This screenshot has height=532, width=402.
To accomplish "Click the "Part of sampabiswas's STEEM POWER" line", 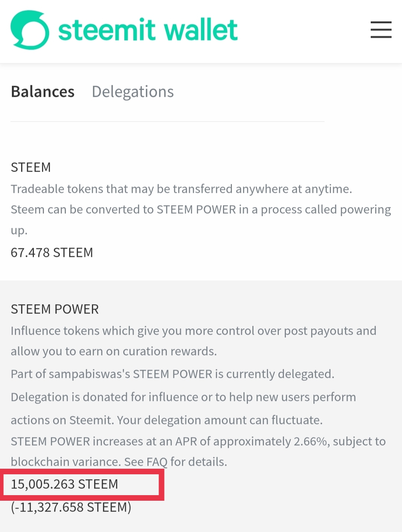I will 172,374.
